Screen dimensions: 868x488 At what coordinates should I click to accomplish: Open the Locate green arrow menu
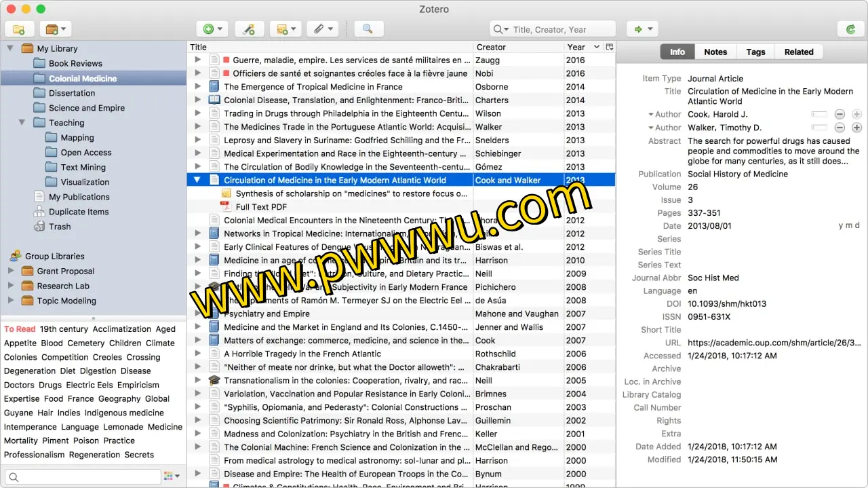point(642,29)
